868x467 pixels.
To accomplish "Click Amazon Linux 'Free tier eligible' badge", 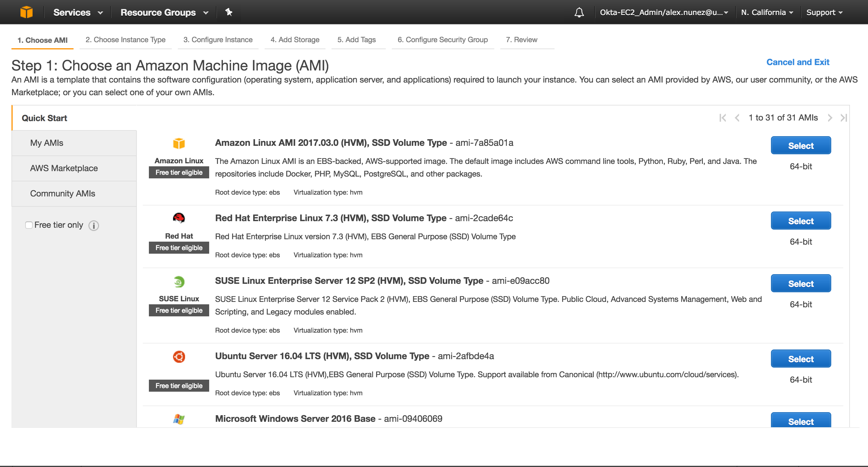I will point(179,173).
